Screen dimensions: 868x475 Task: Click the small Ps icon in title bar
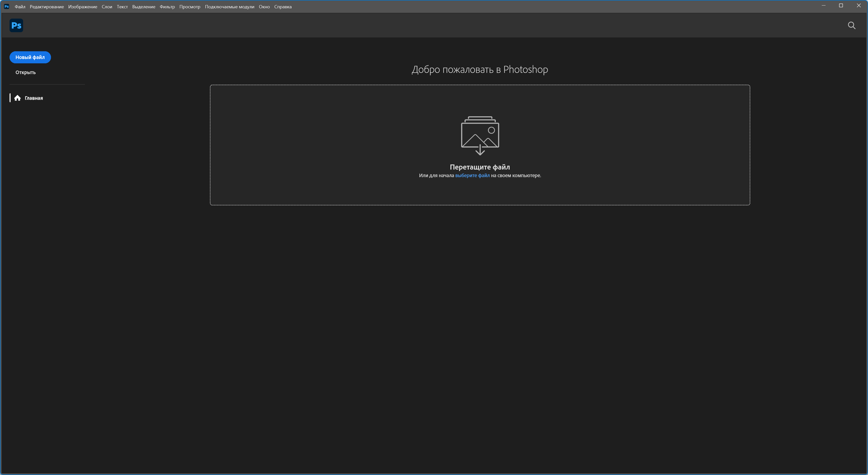[6, 6]
